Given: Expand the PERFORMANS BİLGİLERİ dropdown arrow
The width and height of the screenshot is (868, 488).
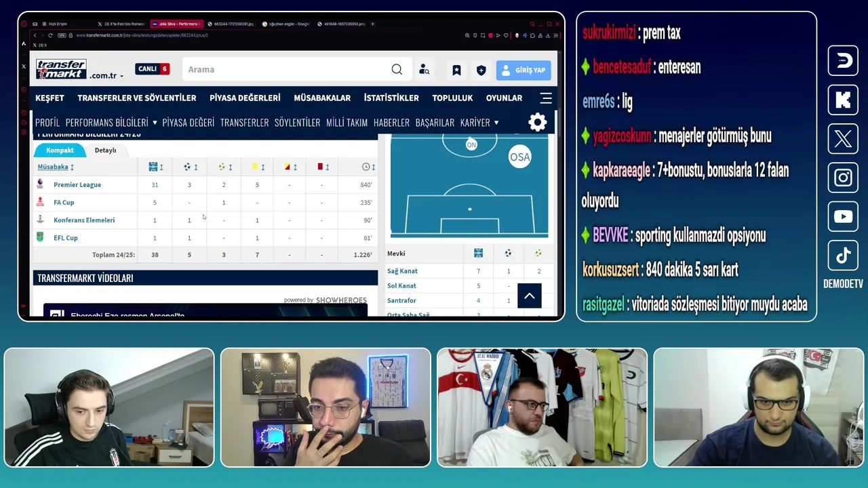Looking at the screenshot, I should 155,123.
